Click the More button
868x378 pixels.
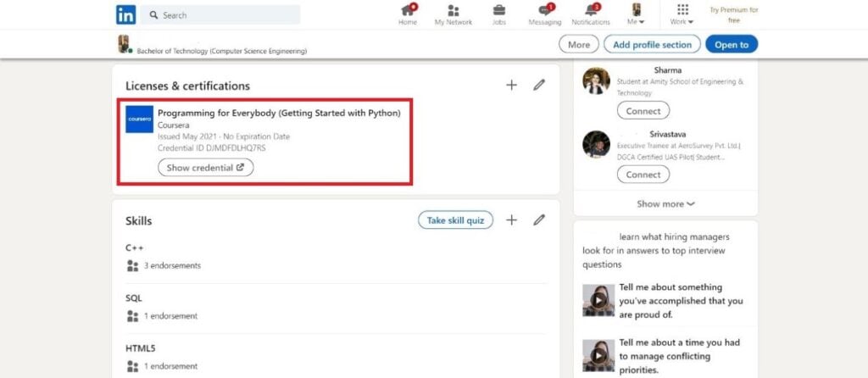click(579, 44)
